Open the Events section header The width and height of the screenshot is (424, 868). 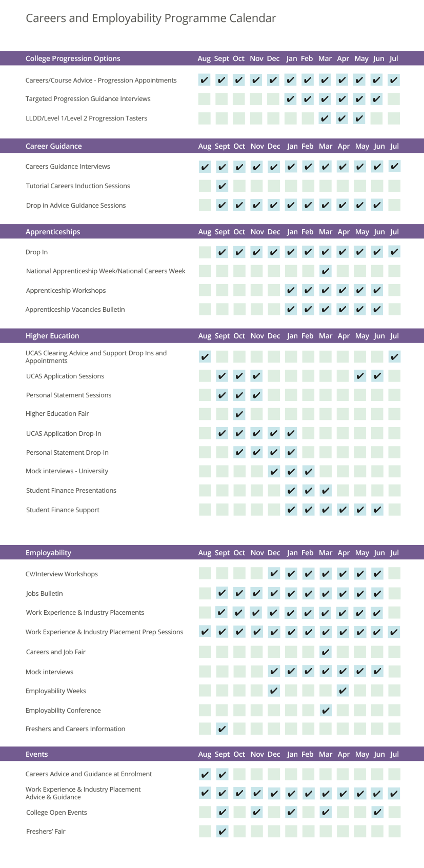click(36, 754)
